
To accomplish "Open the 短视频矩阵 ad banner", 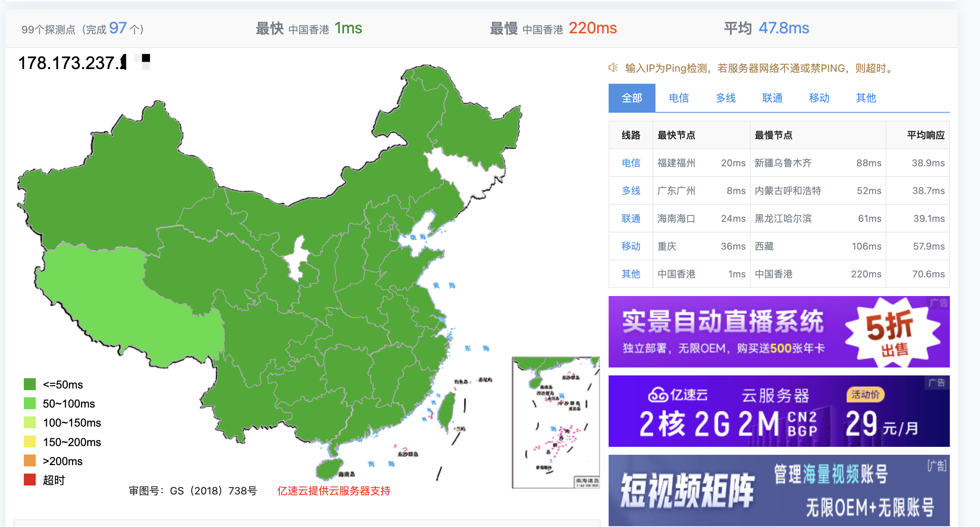I will click(779, 490).
